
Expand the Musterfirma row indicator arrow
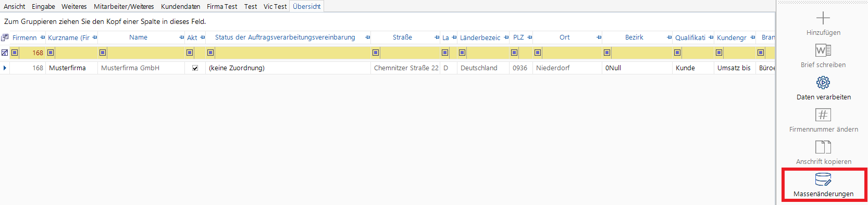click(5, 68)
